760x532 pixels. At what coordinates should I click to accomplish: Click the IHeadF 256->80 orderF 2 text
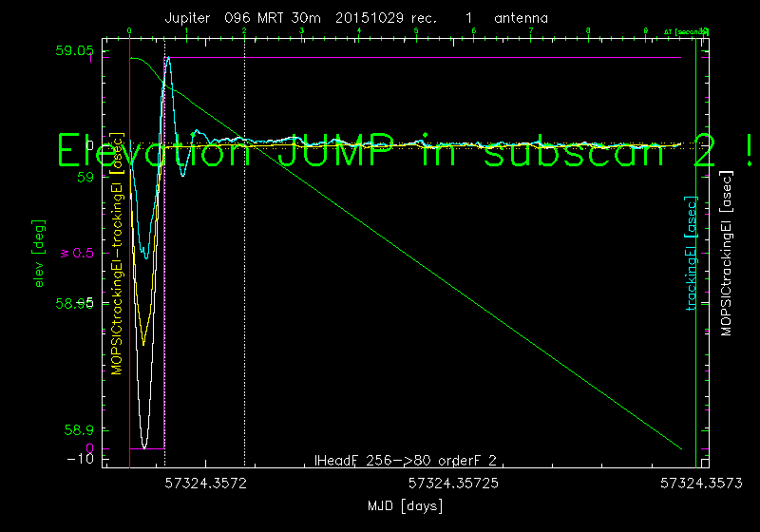(x=406, y=461)
